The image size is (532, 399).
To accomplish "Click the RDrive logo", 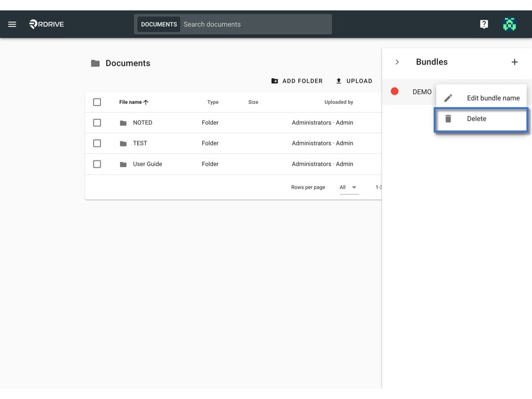I will point(46,24).
